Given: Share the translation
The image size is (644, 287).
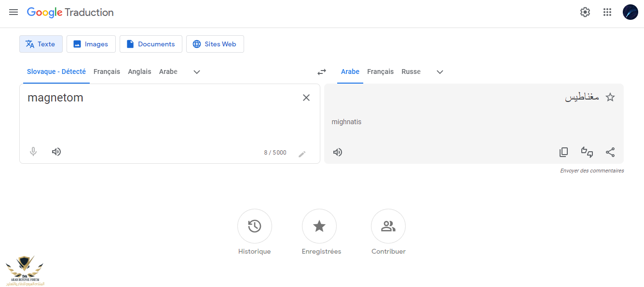Looking at the screenshot, I should 610,152.
